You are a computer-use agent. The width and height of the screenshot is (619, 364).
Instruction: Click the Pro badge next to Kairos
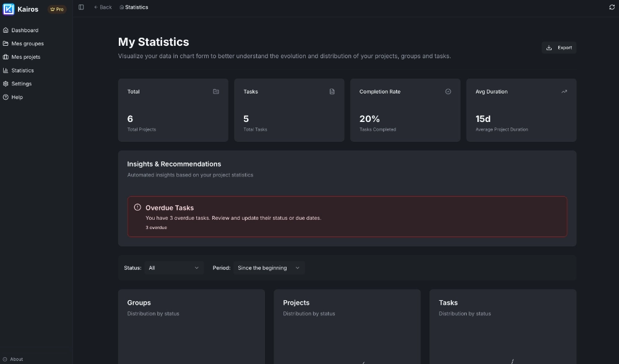(x=57, y=9)
